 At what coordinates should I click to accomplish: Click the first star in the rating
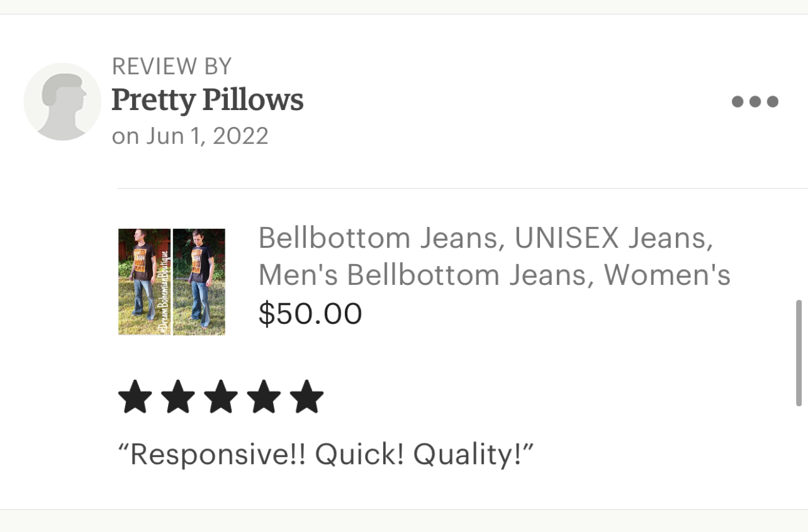click(135, 397)
